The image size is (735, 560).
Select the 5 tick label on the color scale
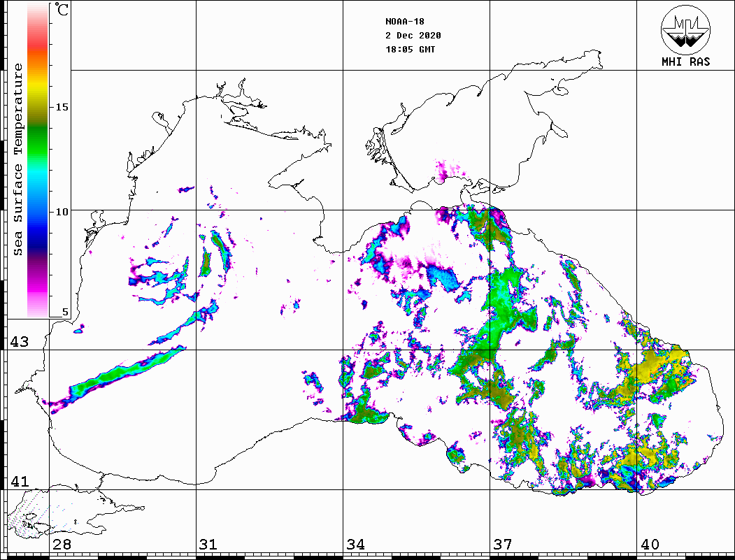pos(66,313)
